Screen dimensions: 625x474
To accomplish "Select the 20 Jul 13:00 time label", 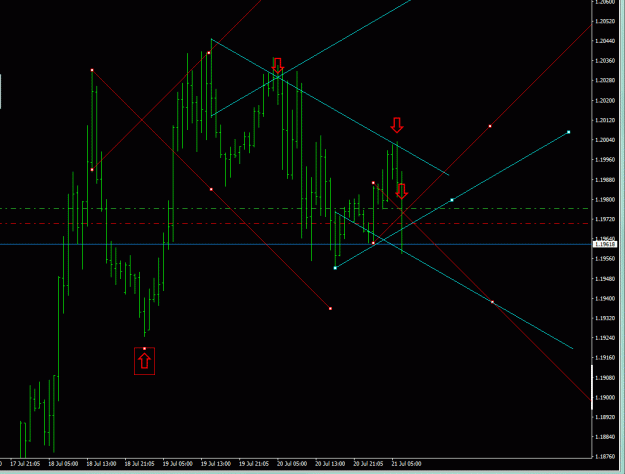I will tap(330, 464).
